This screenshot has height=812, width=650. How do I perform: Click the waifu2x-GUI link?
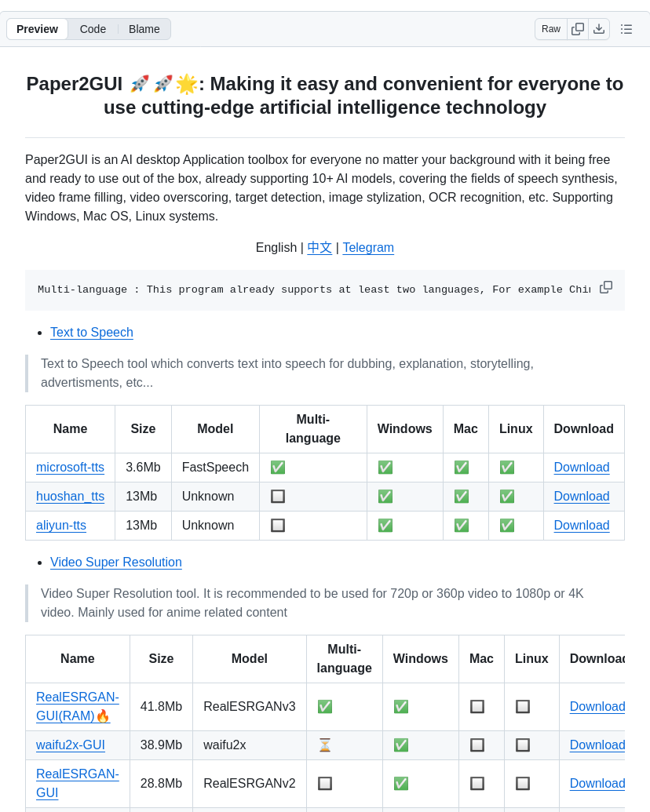pyautogui.click(x=71, y=745)
